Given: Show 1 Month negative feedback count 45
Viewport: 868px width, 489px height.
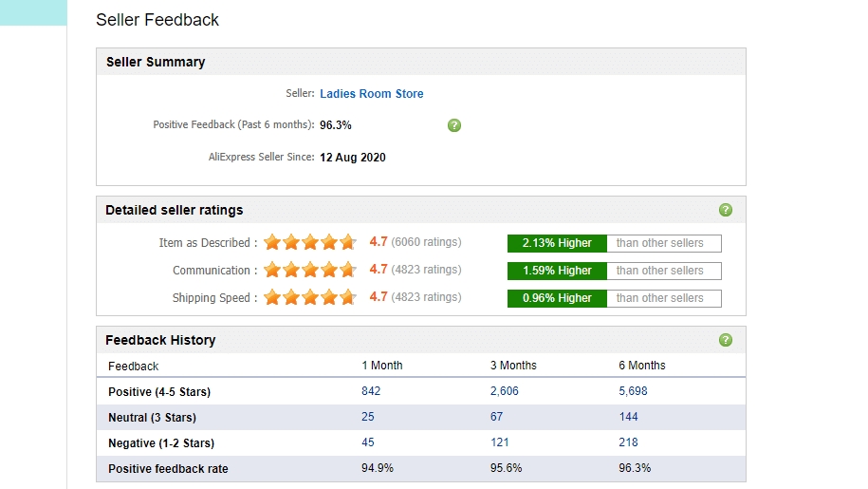Looking at the screenshot, I should (368, 442).
